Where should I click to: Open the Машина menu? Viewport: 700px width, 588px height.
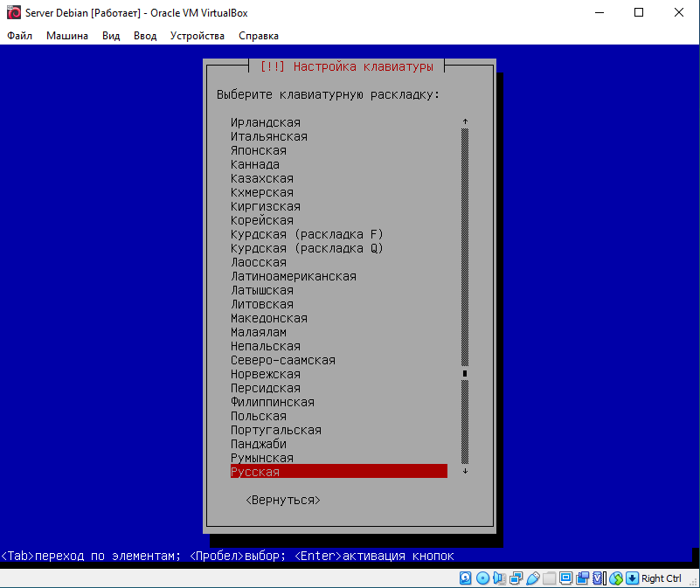(x=66, y=36)
